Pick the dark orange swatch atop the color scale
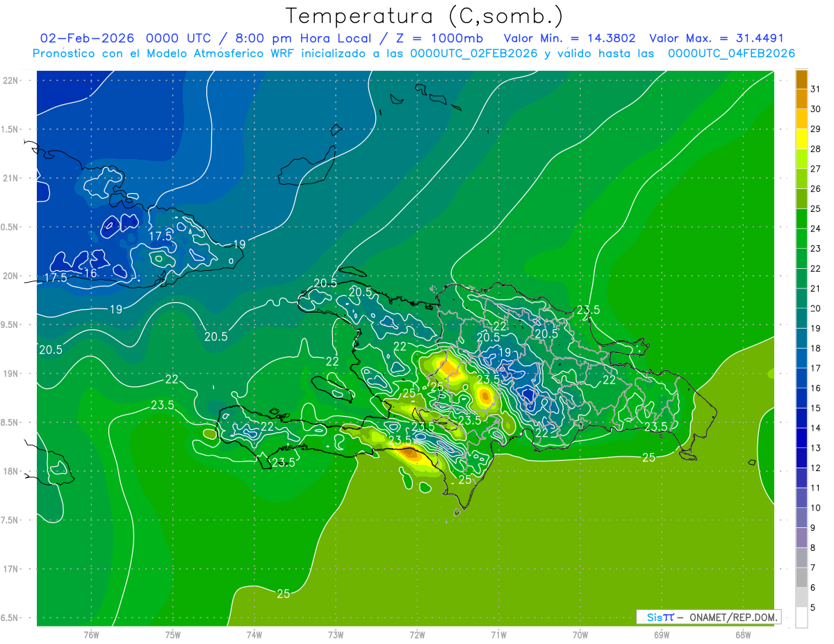Screen dimensions: 834x644 click(801, 79)
